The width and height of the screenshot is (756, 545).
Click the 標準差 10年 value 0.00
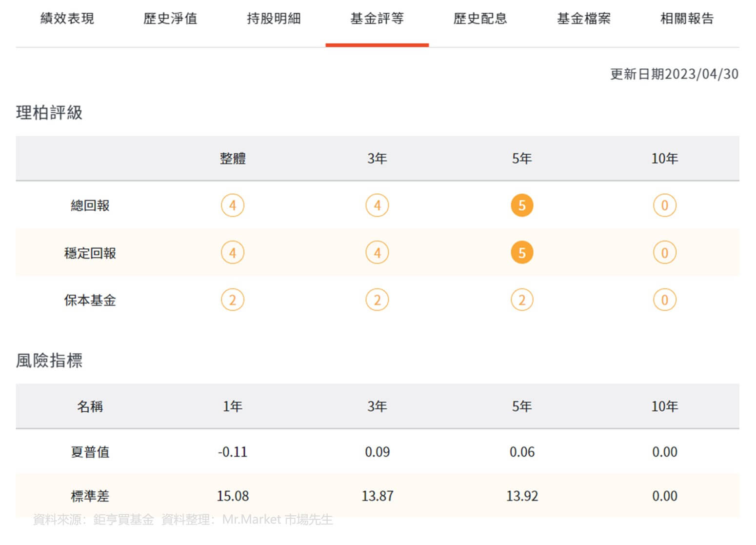point(665,496)
